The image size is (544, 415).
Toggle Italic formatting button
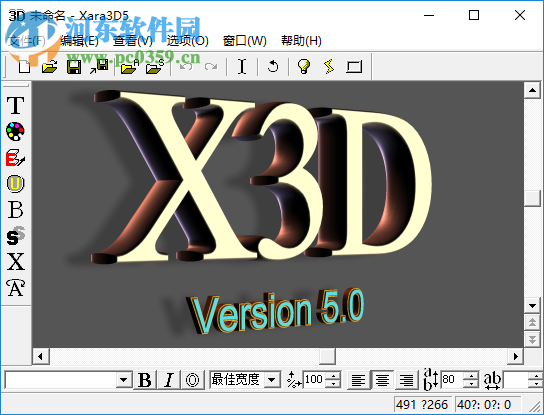point(169,380)
